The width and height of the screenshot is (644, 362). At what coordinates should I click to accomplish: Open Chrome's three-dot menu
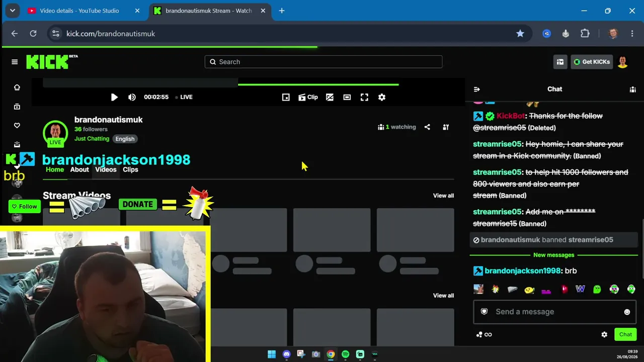(632, 34)
